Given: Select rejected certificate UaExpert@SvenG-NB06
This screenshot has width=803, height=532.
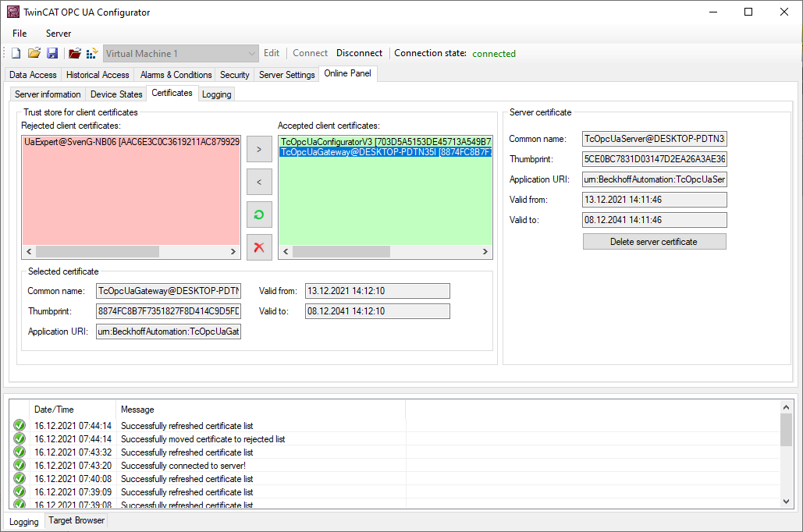Looking at the screenshot, I should point(132,142).
